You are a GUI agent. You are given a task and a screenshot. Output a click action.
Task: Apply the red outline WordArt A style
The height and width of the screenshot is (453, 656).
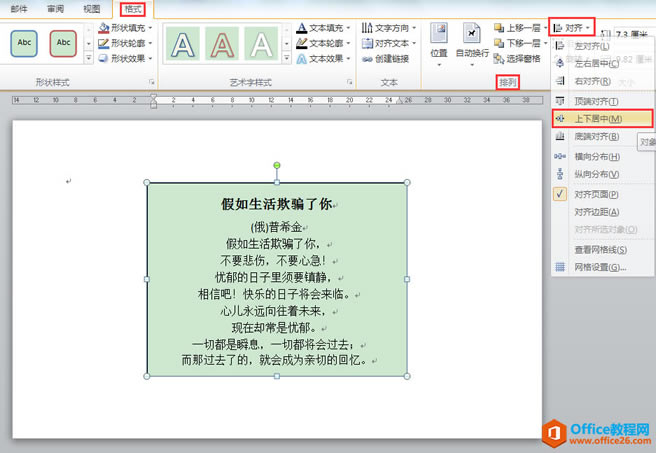click(x=222, y=44)
